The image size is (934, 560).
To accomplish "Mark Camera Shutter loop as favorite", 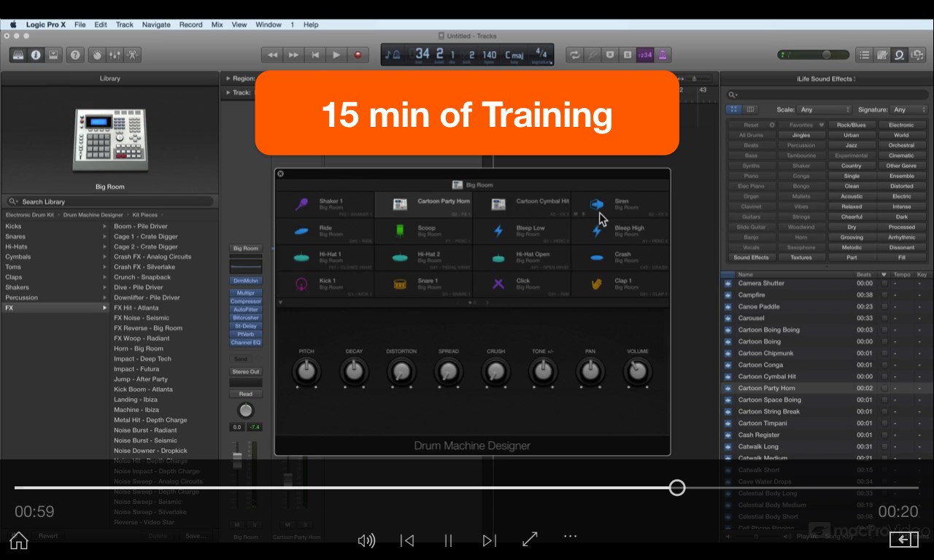I will [884, 284].
